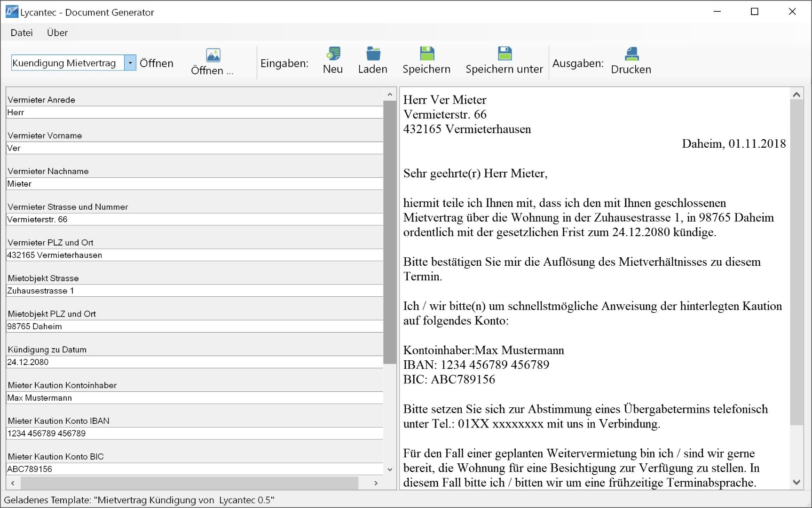Click the form panel scroll up arrow
The height and width of the screenshot is (508, 812).
coord(390,94)
